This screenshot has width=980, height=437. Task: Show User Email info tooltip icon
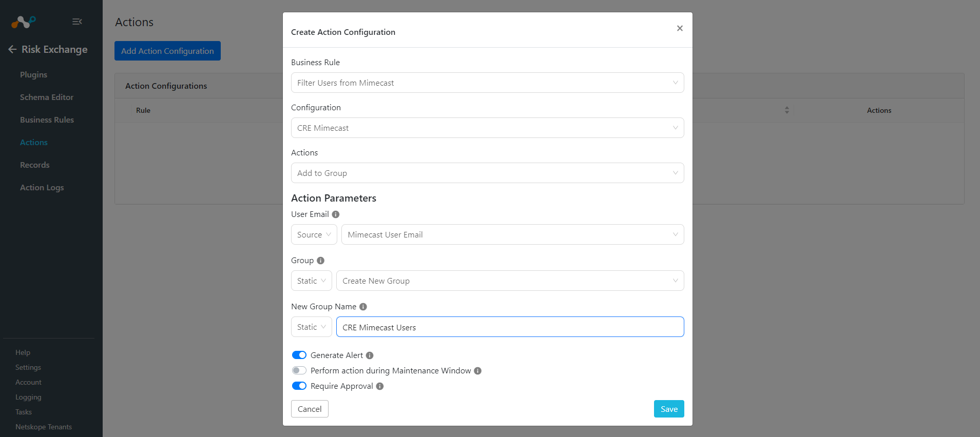tap(336, 214)
